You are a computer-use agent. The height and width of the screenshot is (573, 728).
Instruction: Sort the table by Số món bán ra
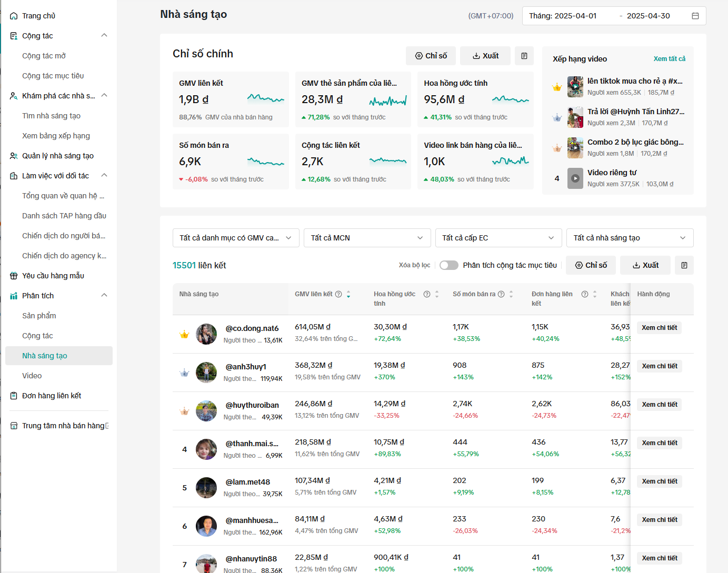pos(511,294)
